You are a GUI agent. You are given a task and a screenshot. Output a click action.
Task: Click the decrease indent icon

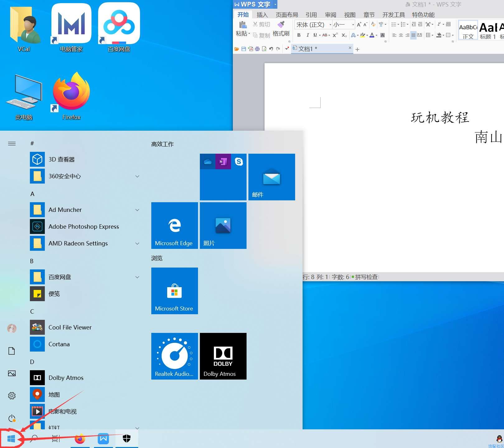(x=414, y=24)
